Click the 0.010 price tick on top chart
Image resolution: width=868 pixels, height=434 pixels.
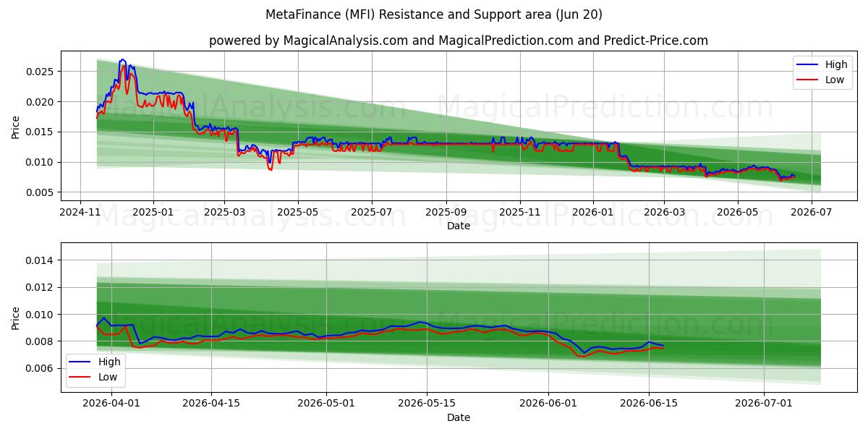pos(41,162)
